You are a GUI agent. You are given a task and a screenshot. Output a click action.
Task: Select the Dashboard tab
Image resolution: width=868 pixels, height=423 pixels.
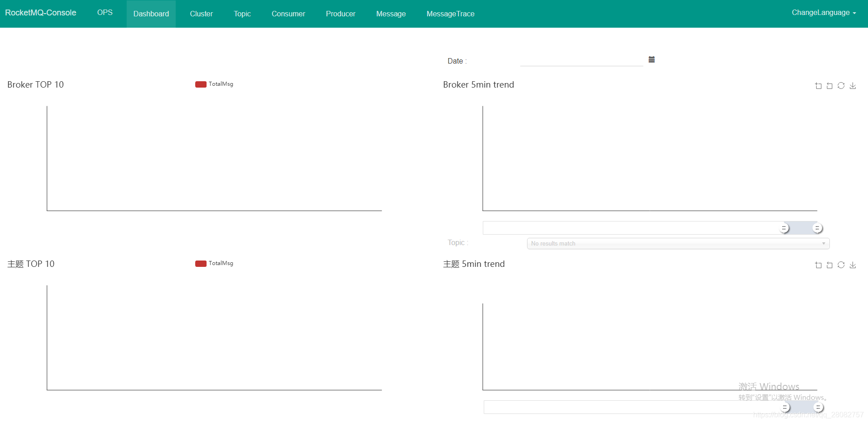click(x=151, y=14)
